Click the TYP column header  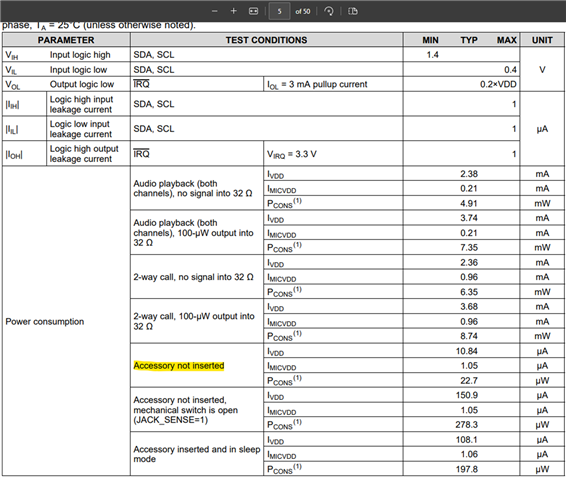(x=469, y=40)
